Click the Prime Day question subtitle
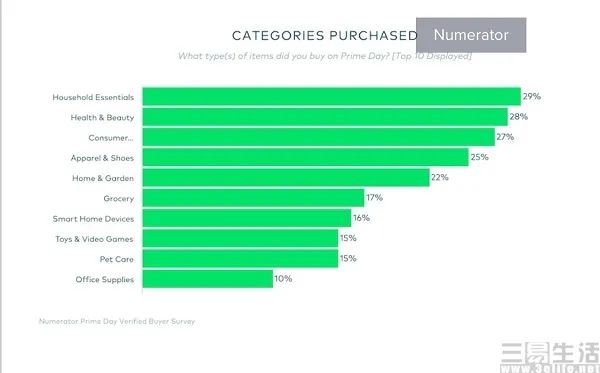The image size is (600, 373). 325,56
